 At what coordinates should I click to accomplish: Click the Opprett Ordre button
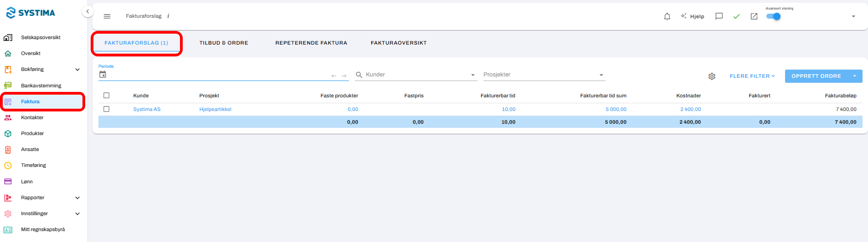(816, 76)
